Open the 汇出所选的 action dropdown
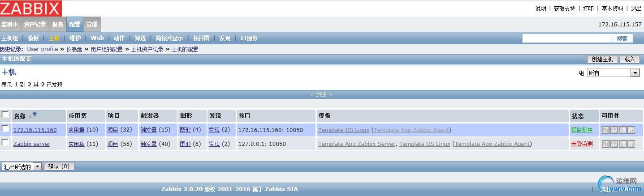This screenshot has width=644, height=196. tap(22, 166)
